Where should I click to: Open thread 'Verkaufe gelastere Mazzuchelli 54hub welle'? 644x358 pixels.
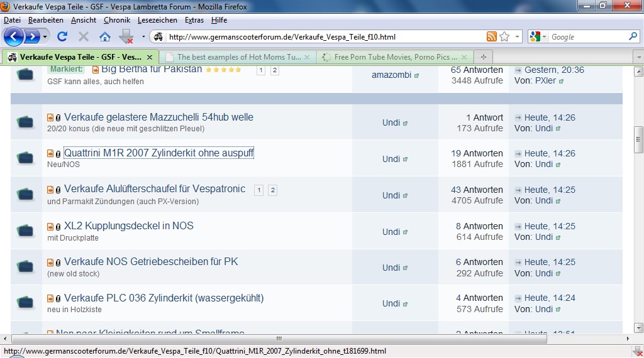pyautogui.click(x=158, y=117)
